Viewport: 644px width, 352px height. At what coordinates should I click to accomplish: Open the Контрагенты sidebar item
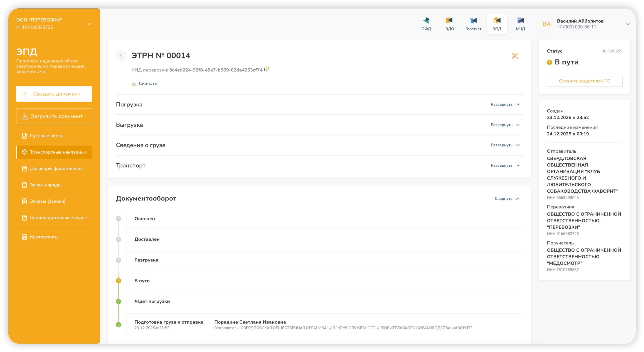[x=44, y=237]
